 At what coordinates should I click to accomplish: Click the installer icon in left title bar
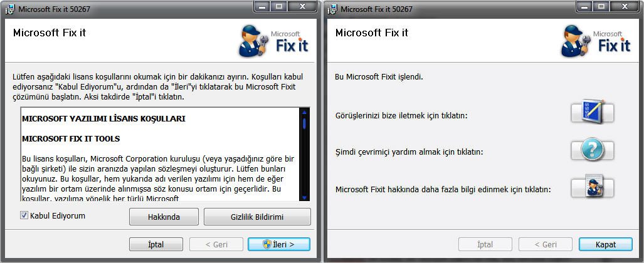tap(9, 9)
